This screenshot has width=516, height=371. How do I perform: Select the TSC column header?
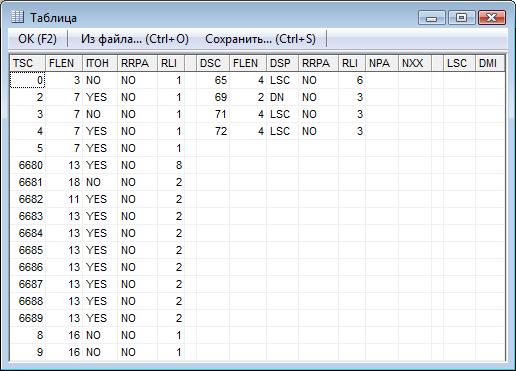pos(28,63)
